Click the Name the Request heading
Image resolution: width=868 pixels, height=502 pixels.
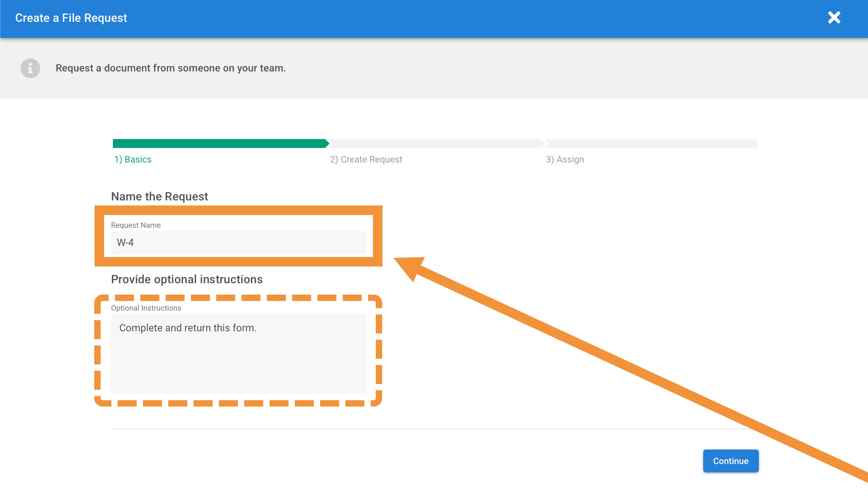(x=159, y=196)
